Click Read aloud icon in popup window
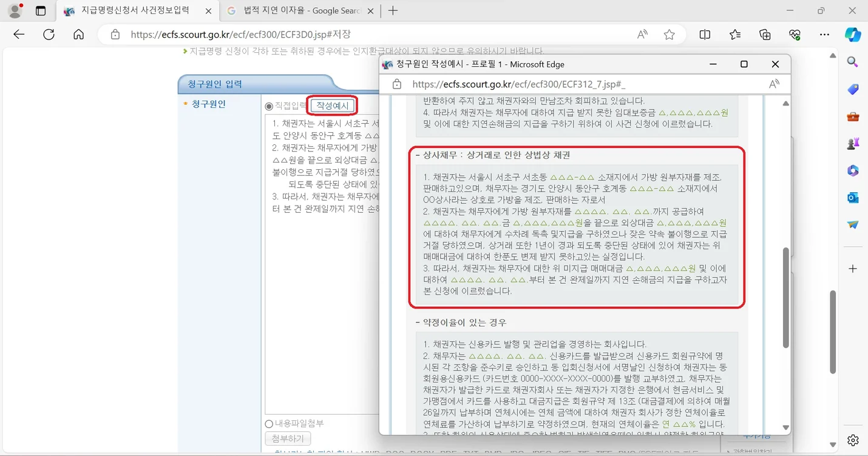 point(774,84)
